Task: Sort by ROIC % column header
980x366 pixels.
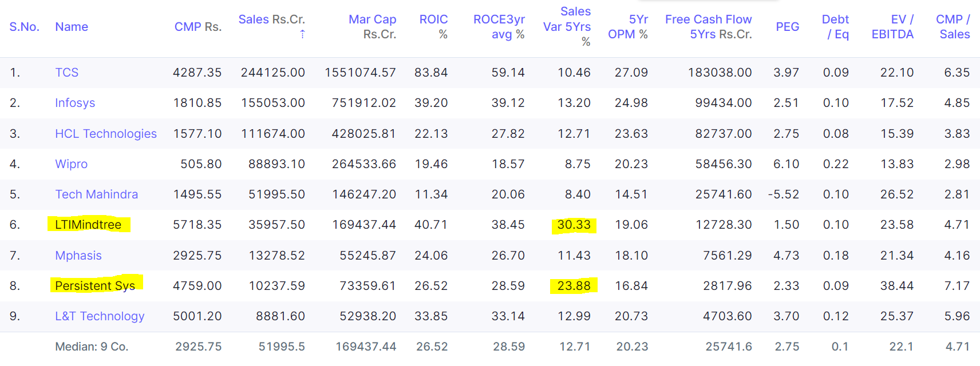Action: tap(433, 27)
